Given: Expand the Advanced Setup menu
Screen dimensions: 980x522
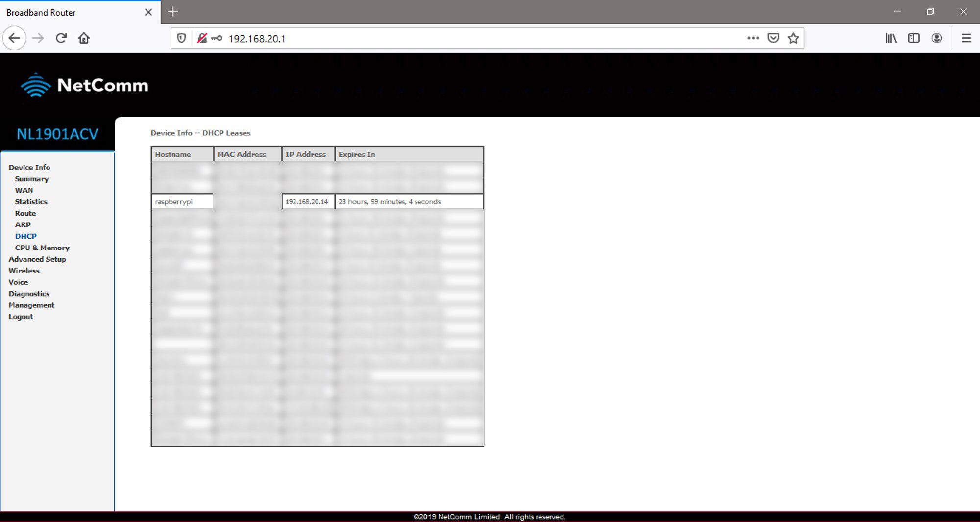Looking at the screenshot, I should pyautogui.click(x=37, y=259).
